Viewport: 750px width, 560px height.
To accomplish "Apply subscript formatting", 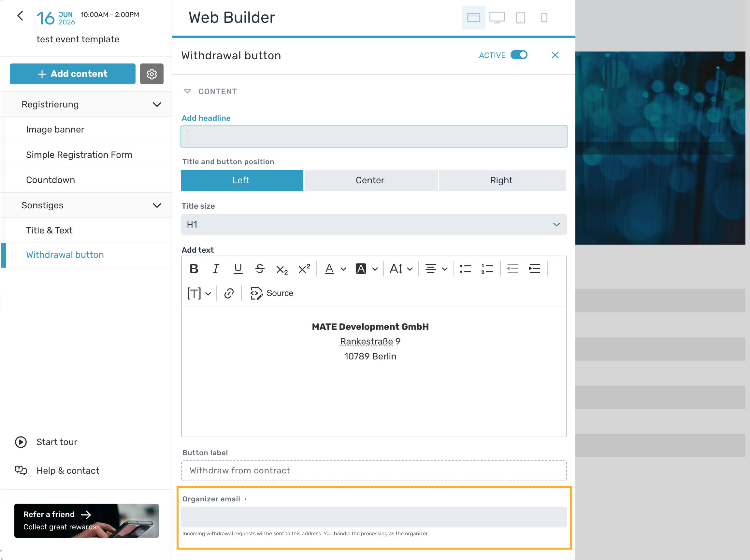I will point(282,270).
